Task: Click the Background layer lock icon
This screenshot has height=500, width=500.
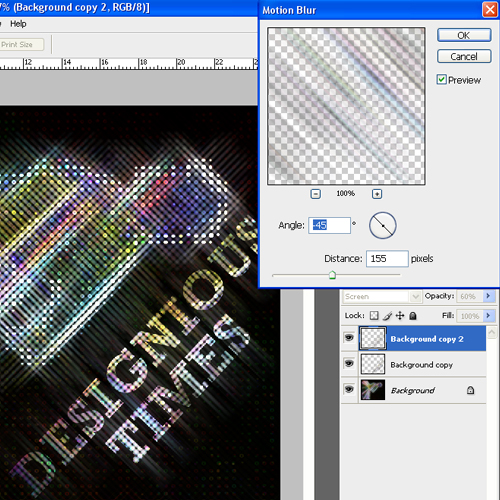Action: (470, 390)
